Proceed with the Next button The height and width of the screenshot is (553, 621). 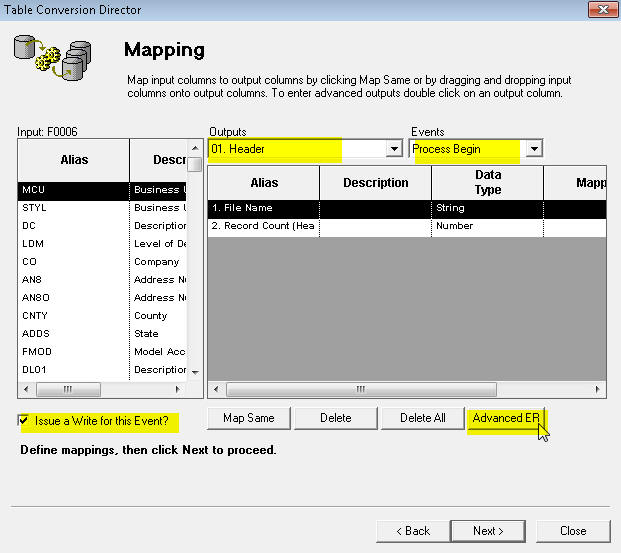488,531
